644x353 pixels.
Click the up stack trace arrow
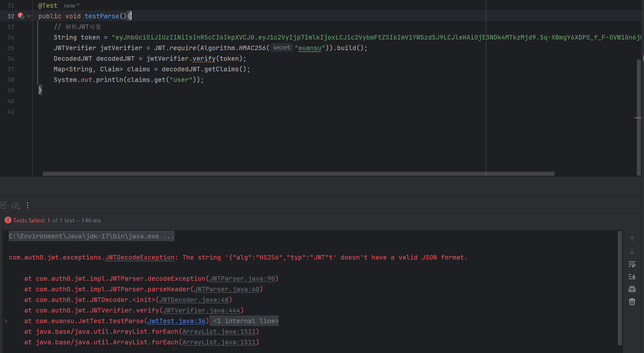click(x=632, y=239)
